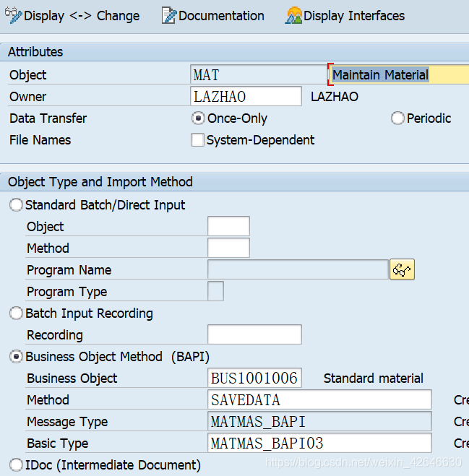Click the BAPI Method field SAVEDATA
Screen dimensions: 469x476
[x=319, y=399]
